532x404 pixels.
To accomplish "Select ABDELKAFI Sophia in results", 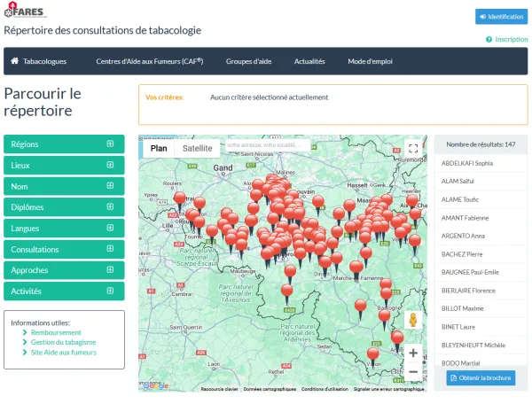I will [x=481, y=163].
